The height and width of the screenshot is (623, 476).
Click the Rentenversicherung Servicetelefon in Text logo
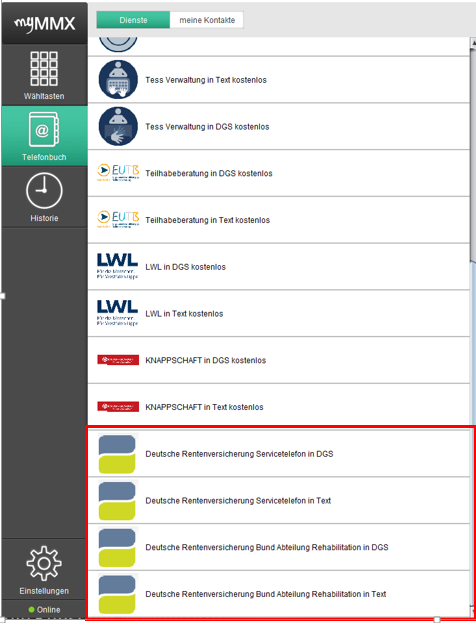[118, 501]
